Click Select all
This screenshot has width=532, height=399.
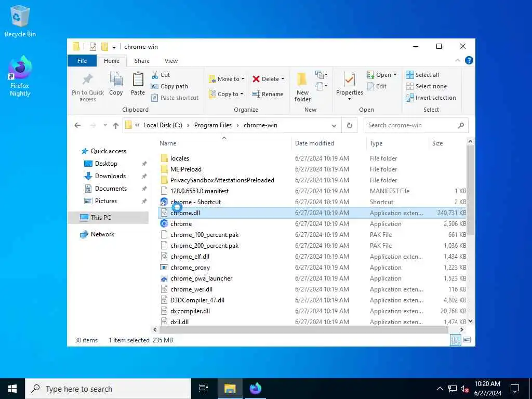(x=422, y=75)
